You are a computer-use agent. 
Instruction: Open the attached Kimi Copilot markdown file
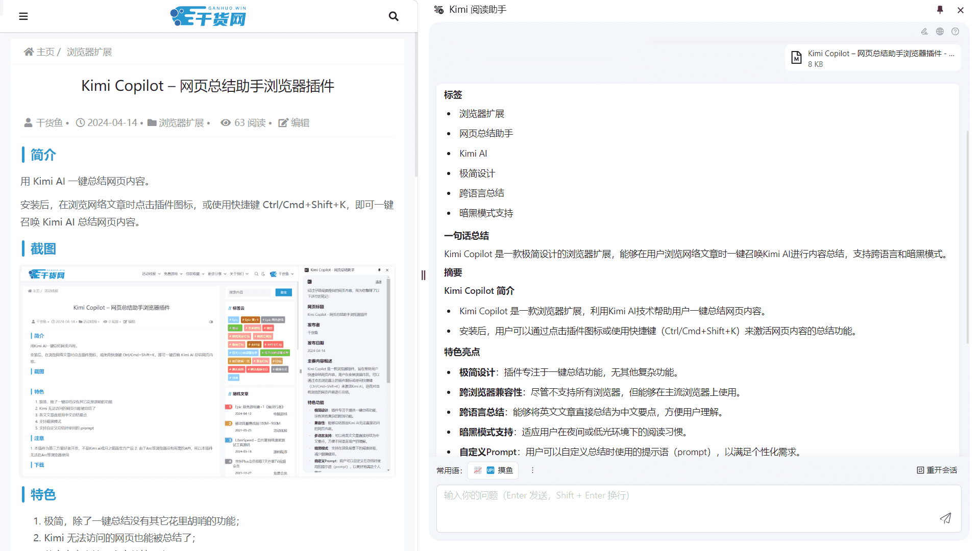tap(873, 58)
